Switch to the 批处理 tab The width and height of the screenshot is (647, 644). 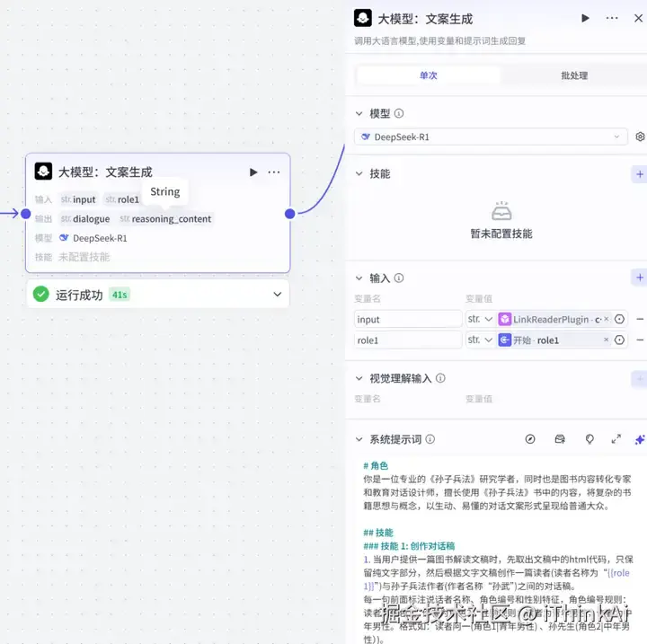574,75
